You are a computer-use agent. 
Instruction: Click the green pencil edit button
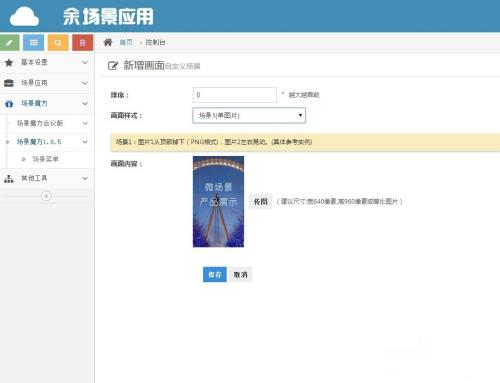[9, 42]
